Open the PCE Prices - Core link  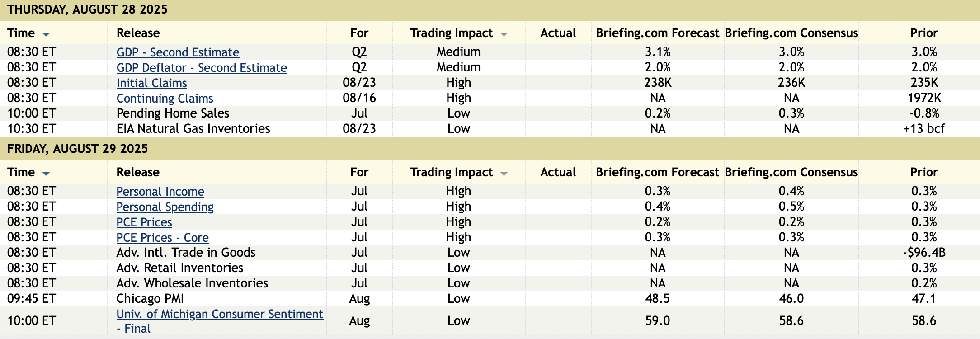(162, 238)
